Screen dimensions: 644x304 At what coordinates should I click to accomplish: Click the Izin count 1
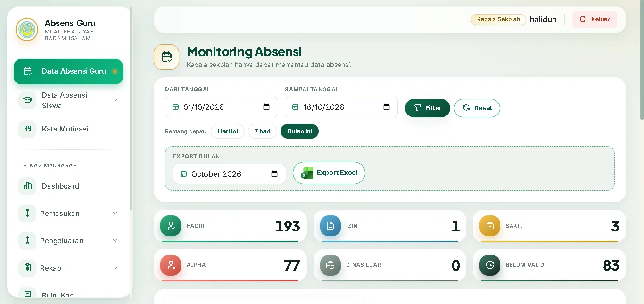click(455, 226)
